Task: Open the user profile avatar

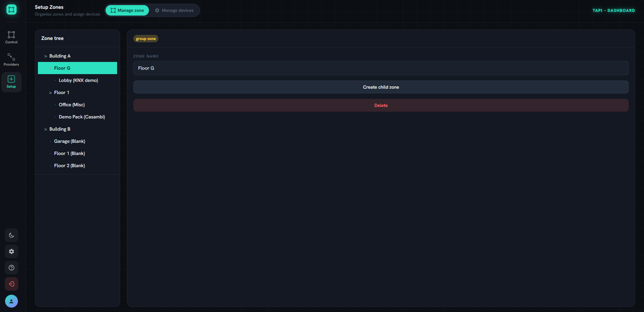Action: point(12,301)
